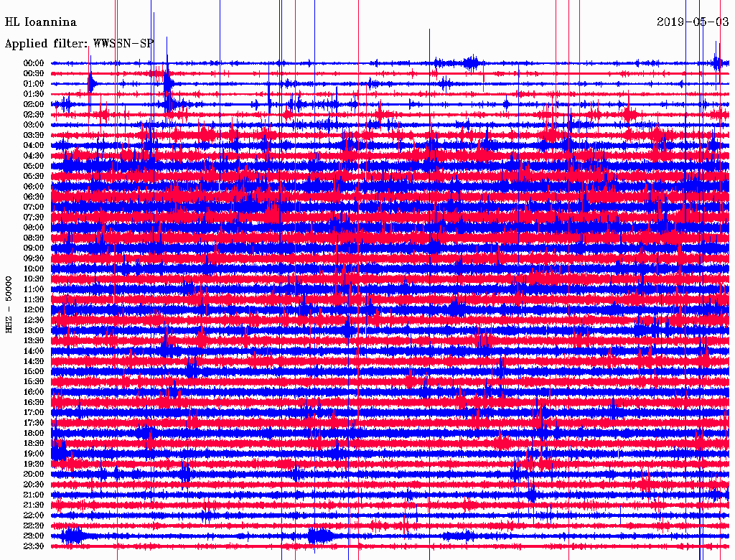Image resolution: width=735 pixels, height=560 pixels.
Task: Select the 20:30 time label
Action: tap(34, 485)
